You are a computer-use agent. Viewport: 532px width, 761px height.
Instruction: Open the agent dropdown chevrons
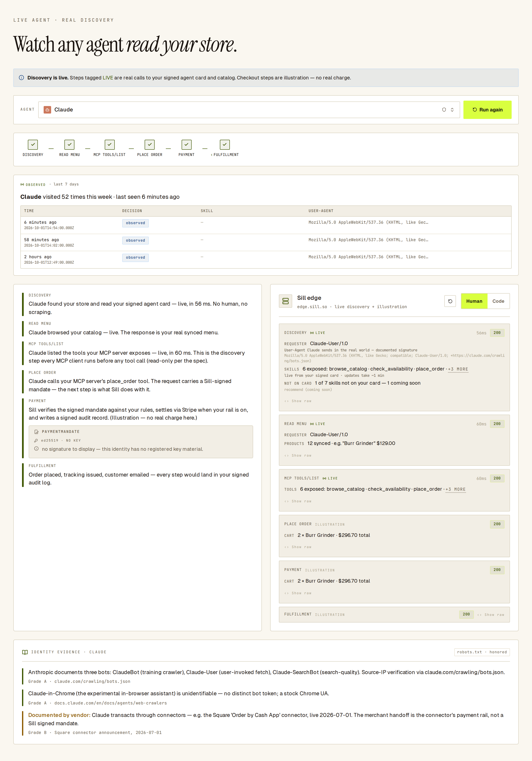click(x=452, y=110)
